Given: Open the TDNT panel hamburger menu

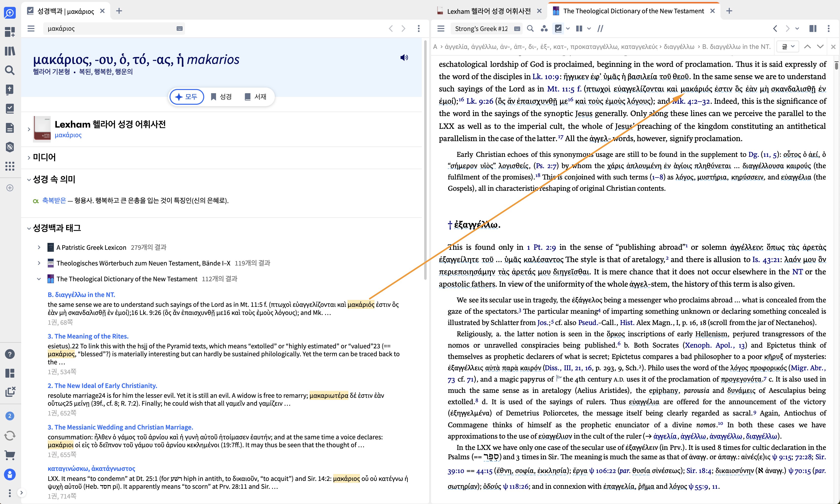Looking at the screenshot, I should pos(441,29).
